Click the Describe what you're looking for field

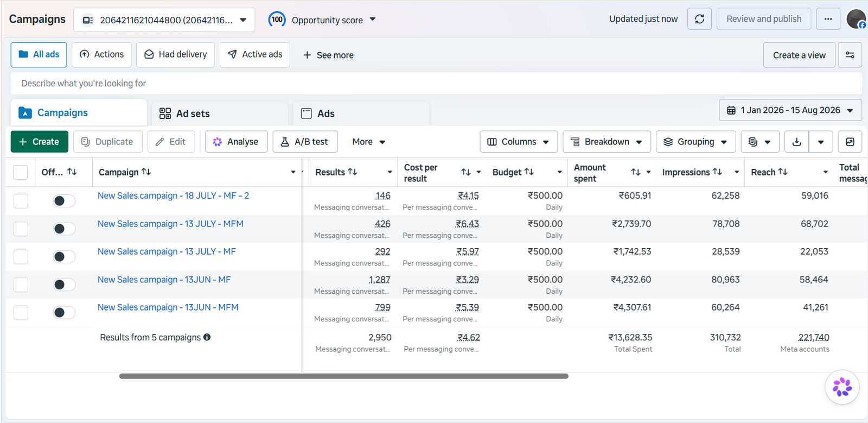click(x=436, y=84)
